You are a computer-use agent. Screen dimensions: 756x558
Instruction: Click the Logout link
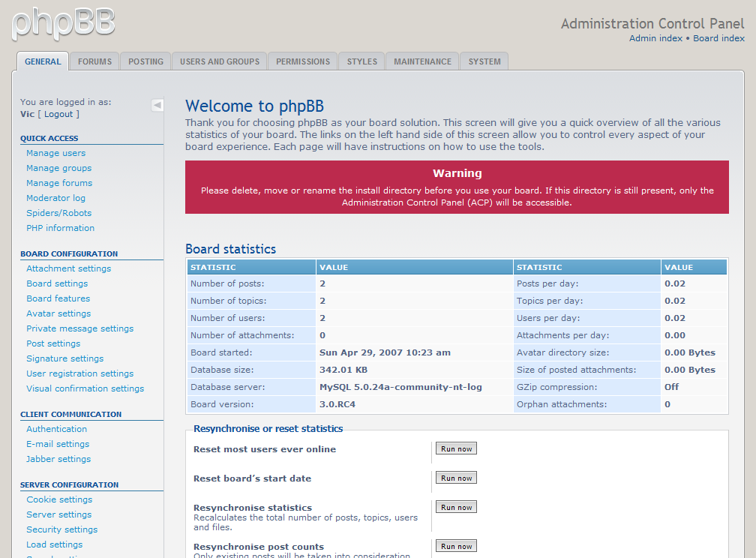click(x=58, y=114)
